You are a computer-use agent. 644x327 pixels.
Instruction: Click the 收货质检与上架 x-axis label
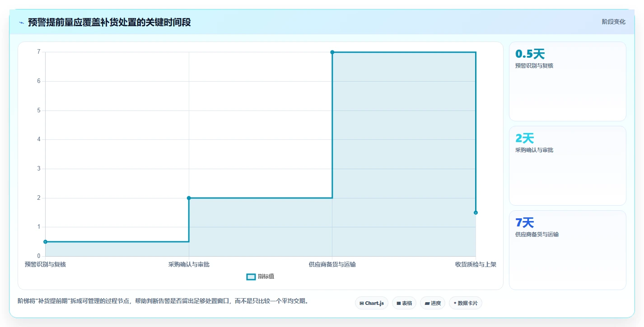pyautogui.click(x=476, y=264)
